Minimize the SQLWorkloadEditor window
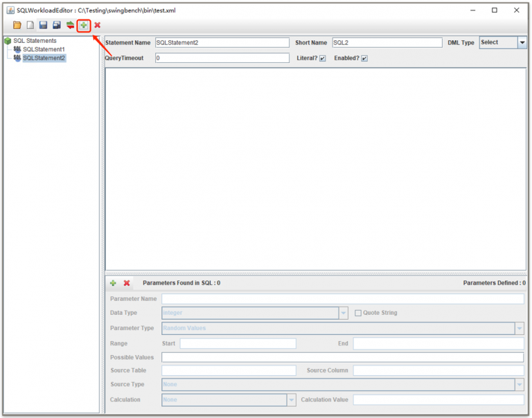The height and width of the screenshot is (418, 532). tap(472, 10)
